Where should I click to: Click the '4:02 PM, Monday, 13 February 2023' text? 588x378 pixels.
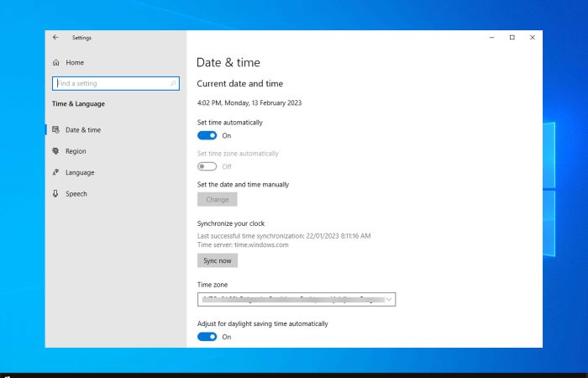[249, 102]
